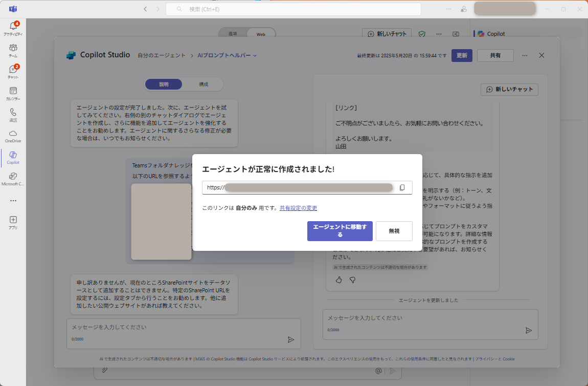Start 新しいチャット in test pane
The image size is (588, 386).
509,90
